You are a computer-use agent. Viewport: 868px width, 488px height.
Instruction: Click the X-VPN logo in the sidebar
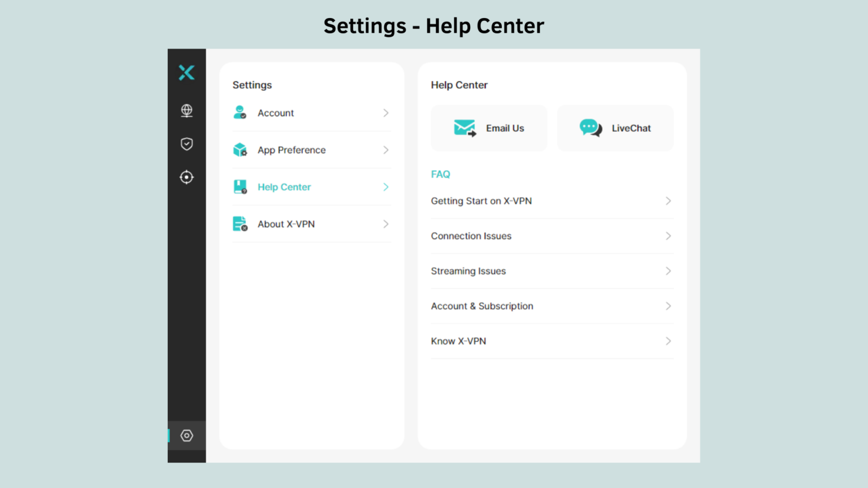(186, 72)
